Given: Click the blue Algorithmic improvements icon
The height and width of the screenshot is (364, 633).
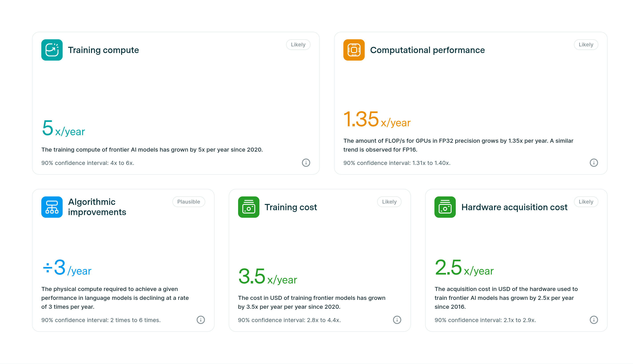Looking at the screenshot, I should (52, 207).
